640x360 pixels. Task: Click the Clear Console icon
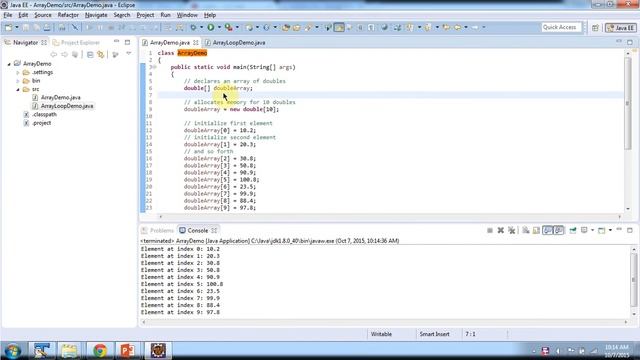(526, 231)
